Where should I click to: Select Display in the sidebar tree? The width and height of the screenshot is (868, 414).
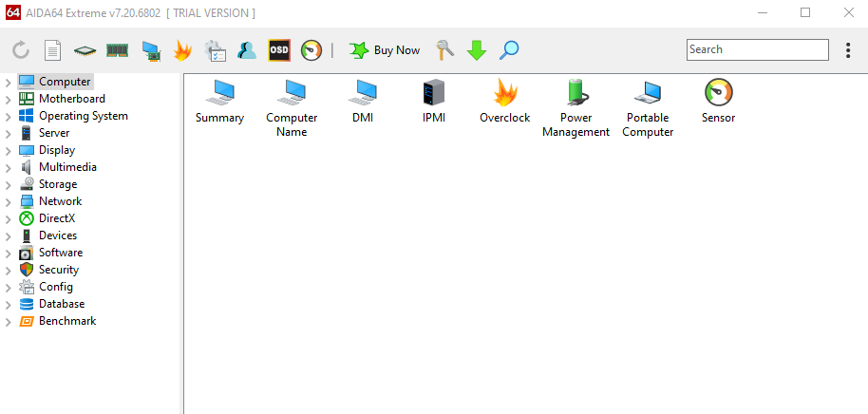click(x=47, y=150)
